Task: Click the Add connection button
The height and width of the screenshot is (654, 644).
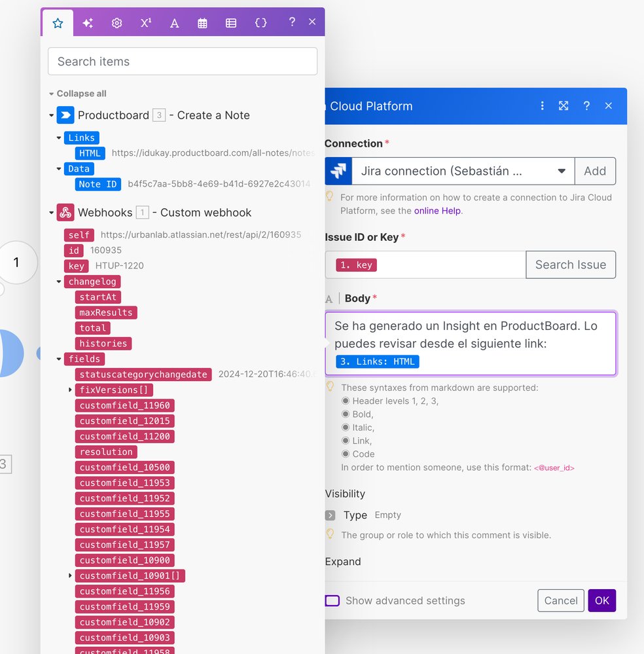Action: pos(595,171)
